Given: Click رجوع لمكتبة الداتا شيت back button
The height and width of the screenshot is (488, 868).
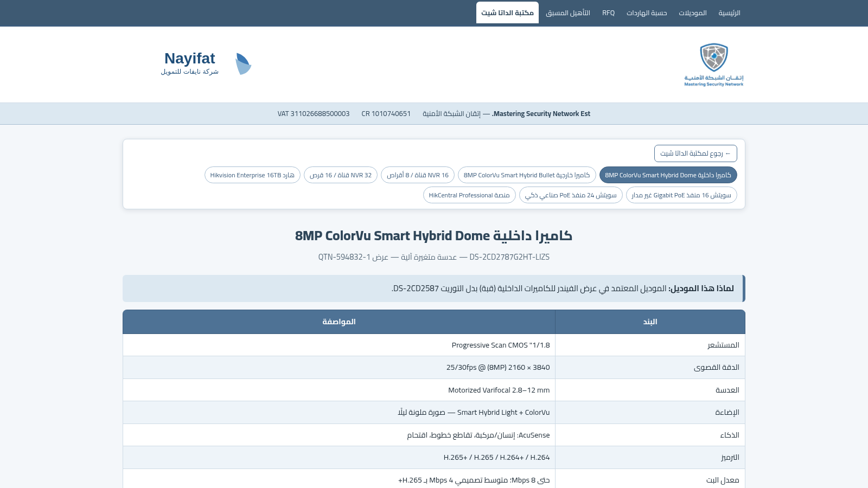Looking at the screenshot, I should tap(695, 153).
